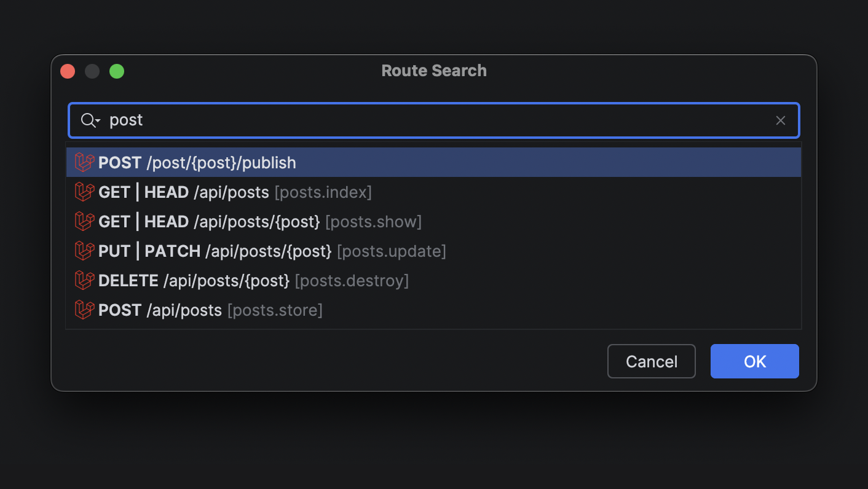
Task: Click Laravel icon beside POST /post/{post}/publish
Action: click(x=84, y=163)
